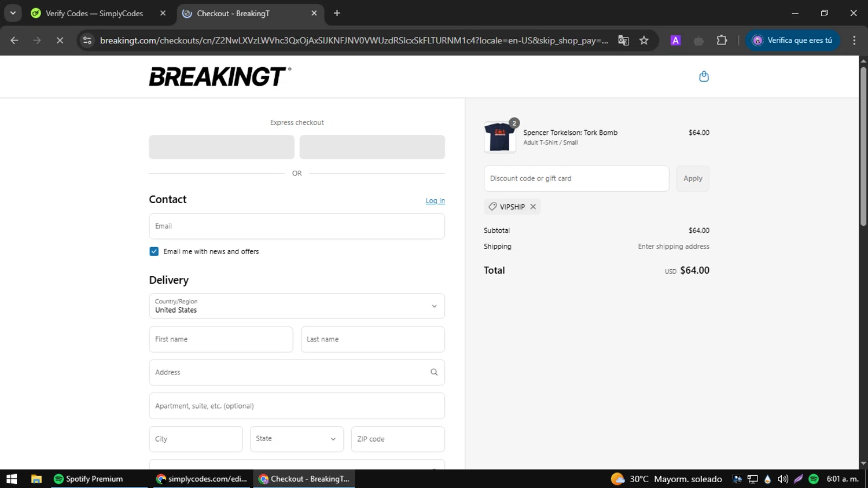Focus the First name field
The image size is (868, 488).
(x=221, y=339)
